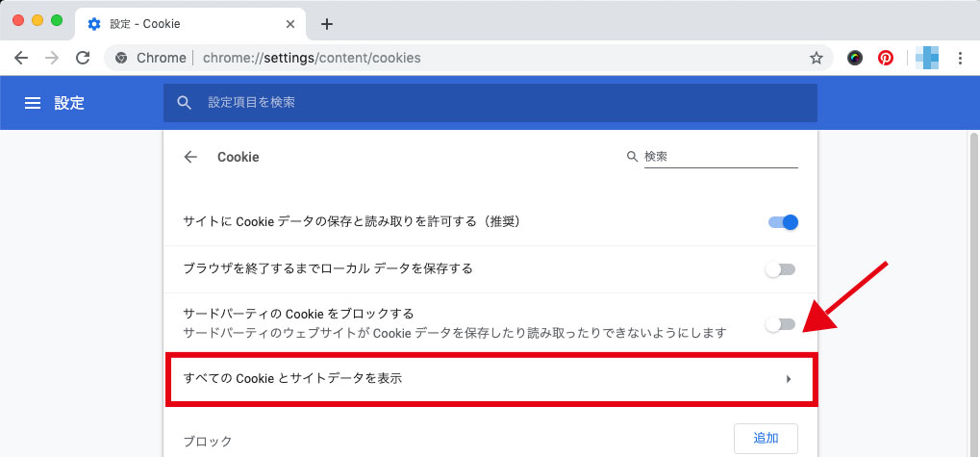Toggle ブラウザを終了するまでローカル データを保存する switch
Image resolution: width=980 pixels, height=457 pixels.
tap(781, 269)
